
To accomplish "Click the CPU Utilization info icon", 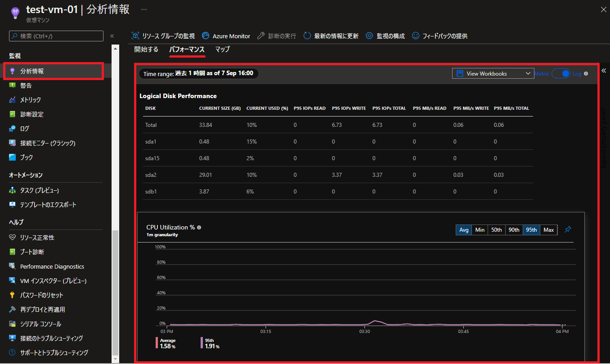I will (199, 228).
